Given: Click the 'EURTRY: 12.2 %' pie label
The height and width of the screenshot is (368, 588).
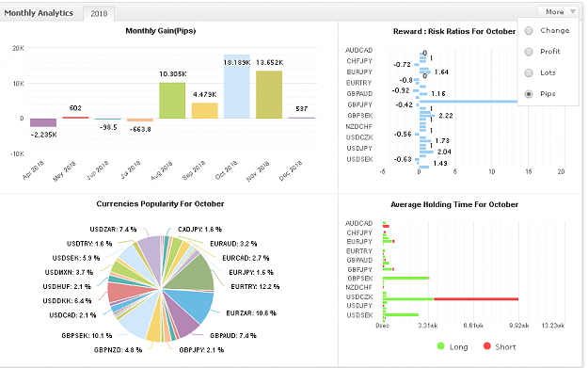Looking at the screenshot, I should (x=255, y=287).
